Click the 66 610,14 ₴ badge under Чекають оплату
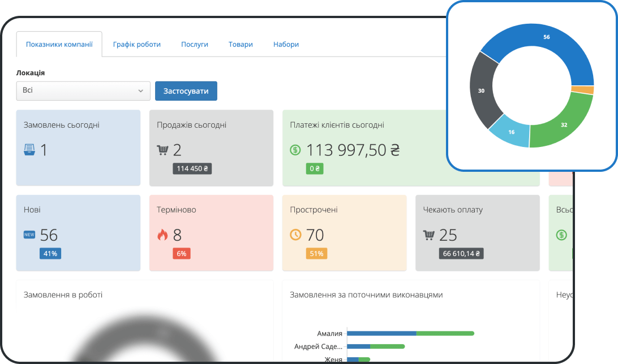This screenshot has height=364, width=618. click(x=461, y=254)
